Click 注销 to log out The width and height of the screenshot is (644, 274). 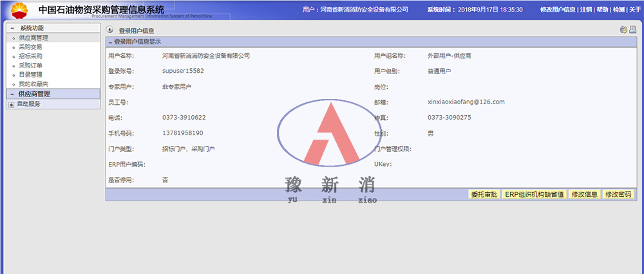tap(585, 10)
